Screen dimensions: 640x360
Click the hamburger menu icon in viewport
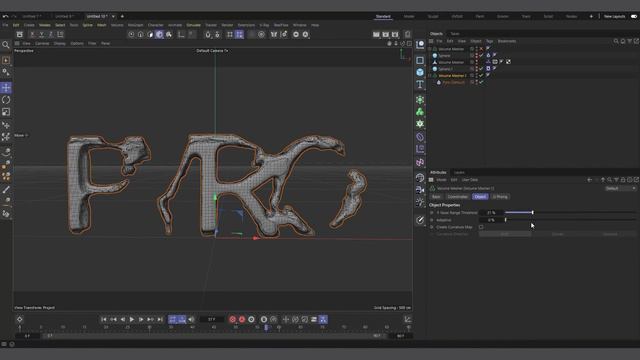(x=17, y=43)
